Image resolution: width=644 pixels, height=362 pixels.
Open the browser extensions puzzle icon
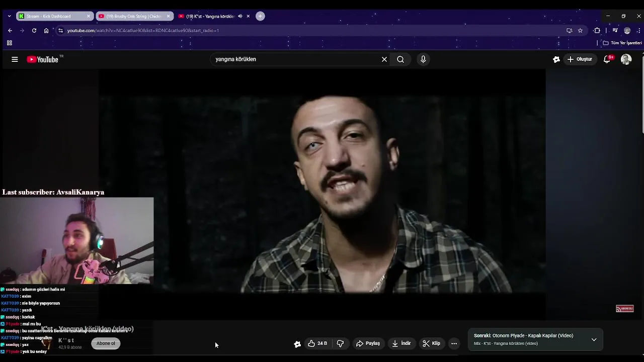[597, 31]
